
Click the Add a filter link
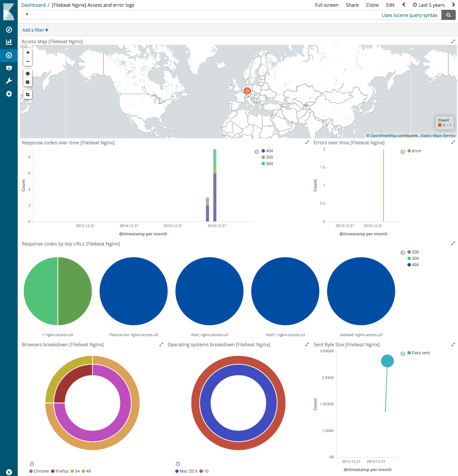click(x=35, y=30)
